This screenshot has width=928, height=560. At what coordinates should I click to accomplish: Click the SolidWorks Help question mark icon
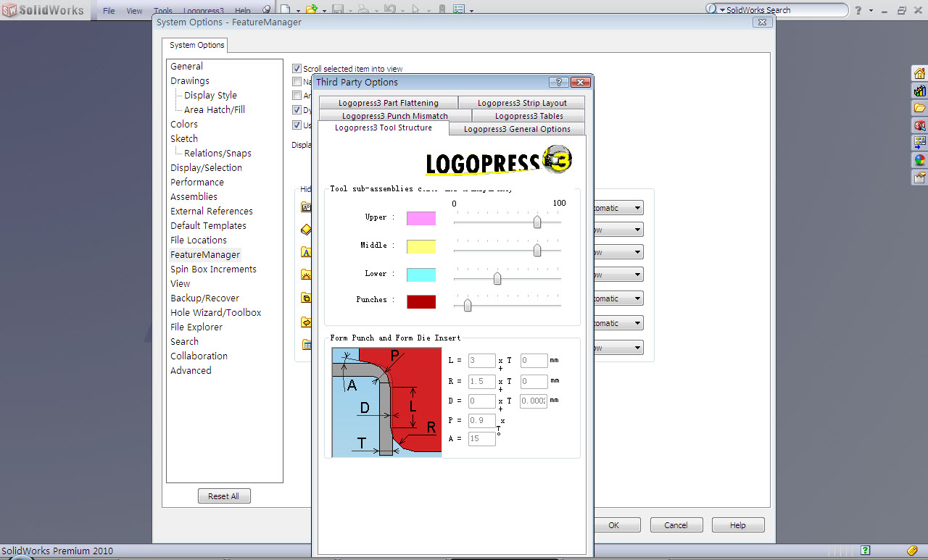tap(858, 10)
